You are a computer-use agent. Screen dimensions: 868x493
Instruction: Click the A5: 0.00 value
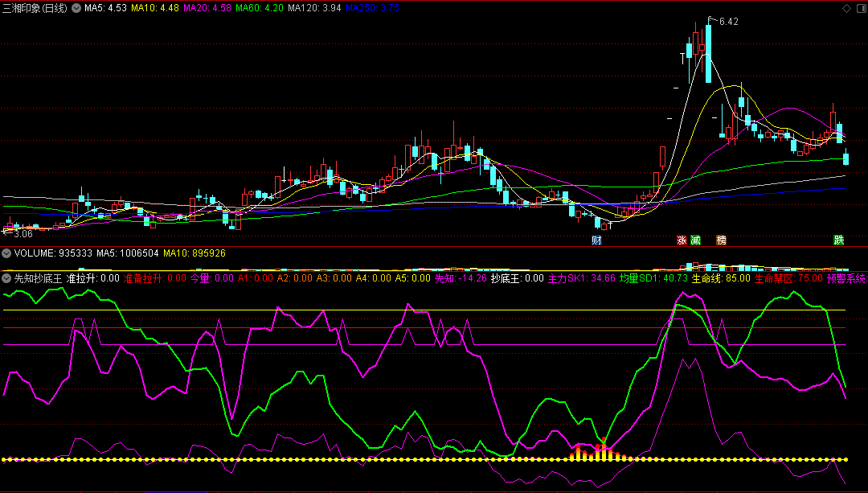tap(412, 278)
